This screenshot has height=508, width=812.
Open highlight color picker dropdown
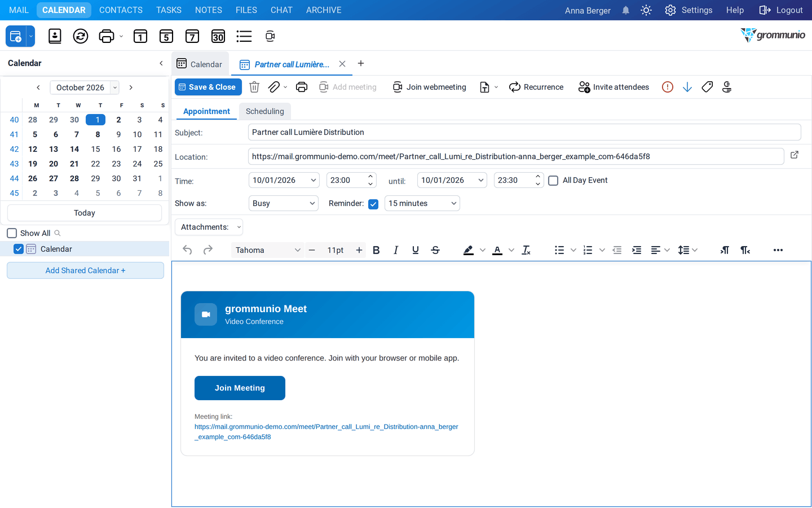click(483, 250)
